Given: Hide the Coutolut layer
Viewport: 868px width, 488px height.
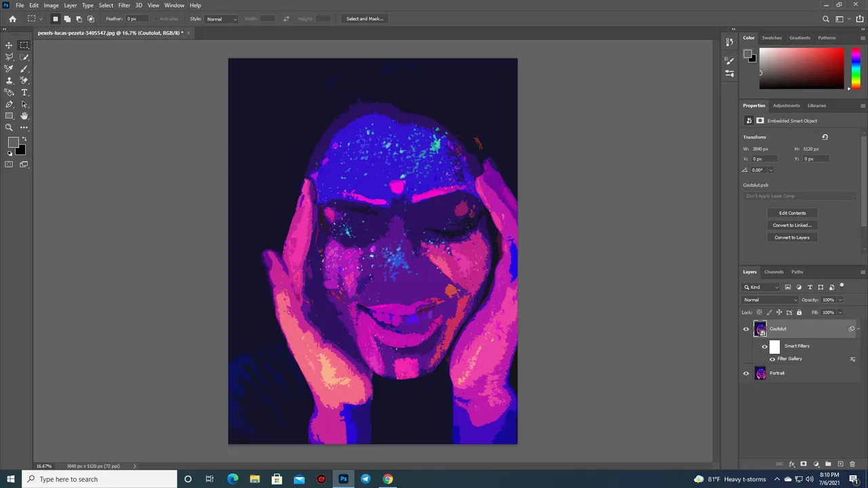Looking at the screenshot, I should point(746,329).
